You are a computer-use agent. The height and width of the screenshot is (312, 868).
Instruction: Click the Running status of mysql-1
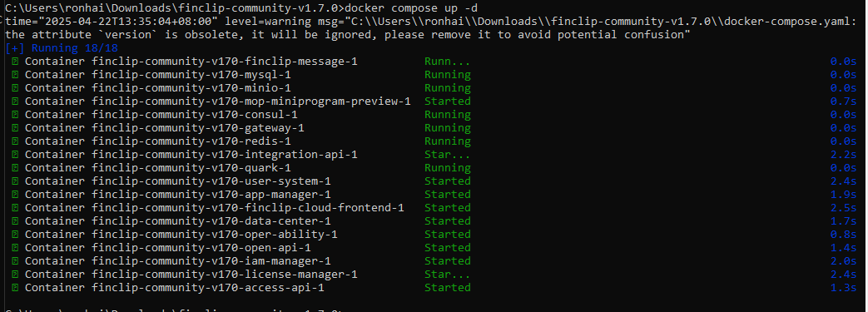pos(447,75)
